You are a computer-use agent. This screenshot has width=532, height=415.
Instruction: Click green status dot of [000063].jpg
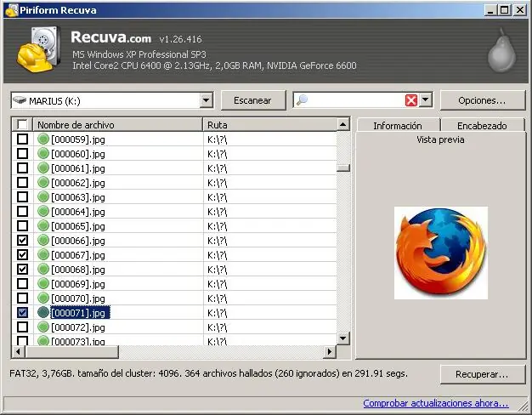pyautogui.click(x=43, y=196)
